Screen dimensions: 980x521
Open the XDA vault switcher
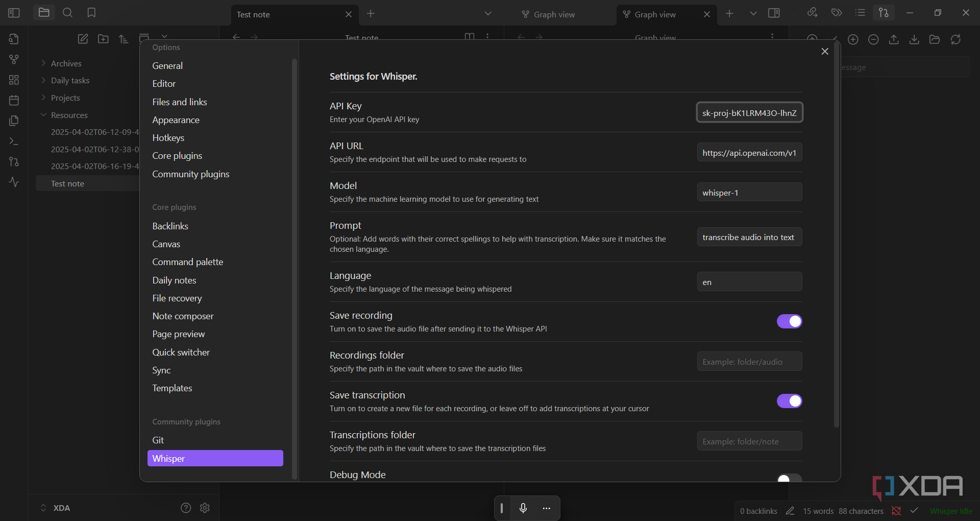pyautogui.click(x=55, y=508)
